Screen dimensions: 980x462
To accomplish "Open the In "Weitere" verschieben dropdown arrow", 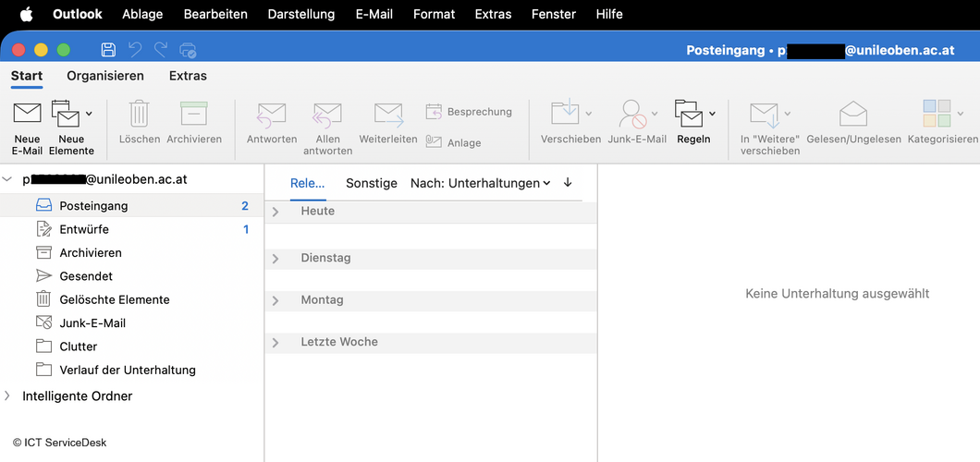I will point(787,114).
